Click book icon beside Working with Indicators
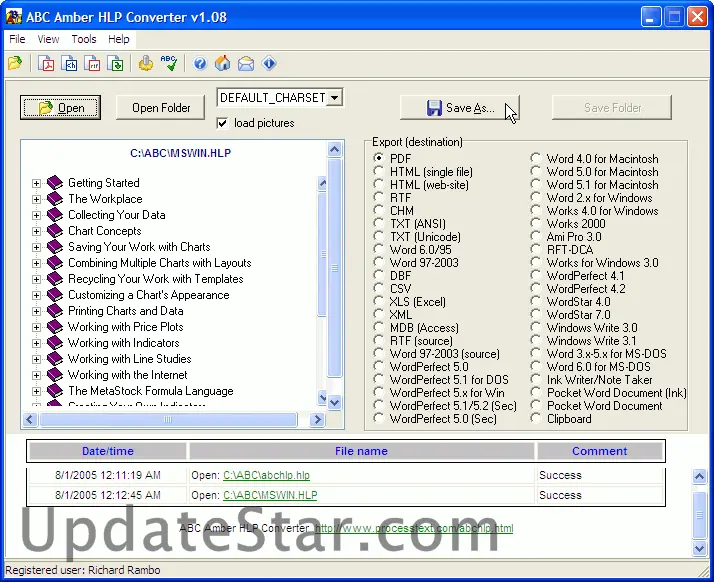 click(x=55, y=343)
